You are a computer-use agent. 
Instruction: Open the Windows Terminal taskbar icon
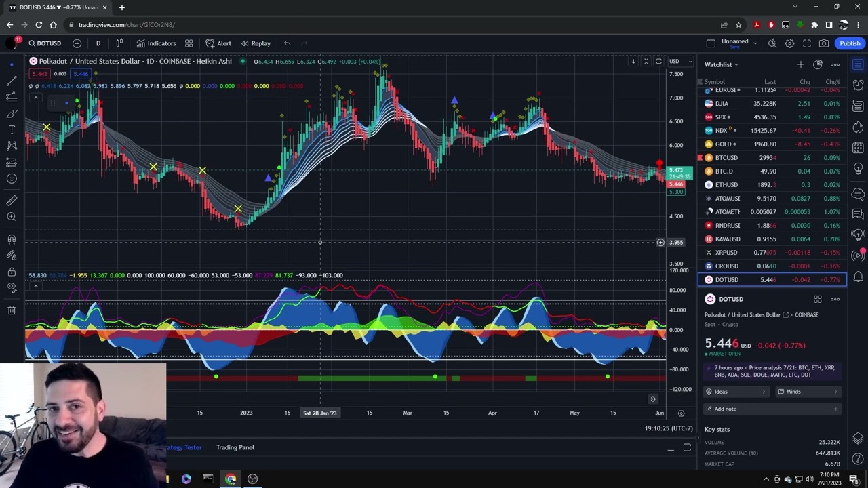(x=208, y=479)
